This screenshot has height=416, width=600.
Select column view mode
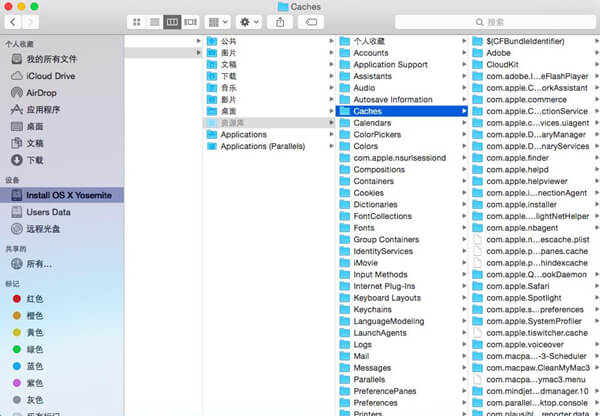click(x=172, y=22)
